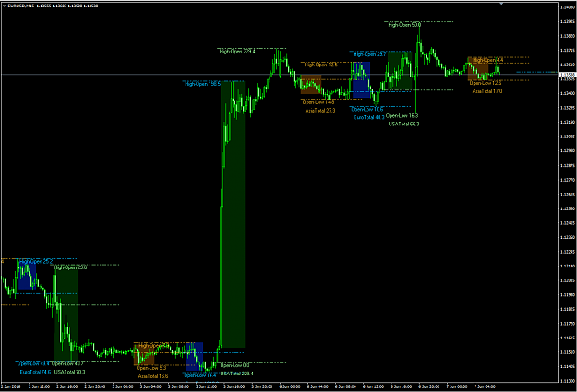Select the 'High-Open 229.4' label

point(237,51)
